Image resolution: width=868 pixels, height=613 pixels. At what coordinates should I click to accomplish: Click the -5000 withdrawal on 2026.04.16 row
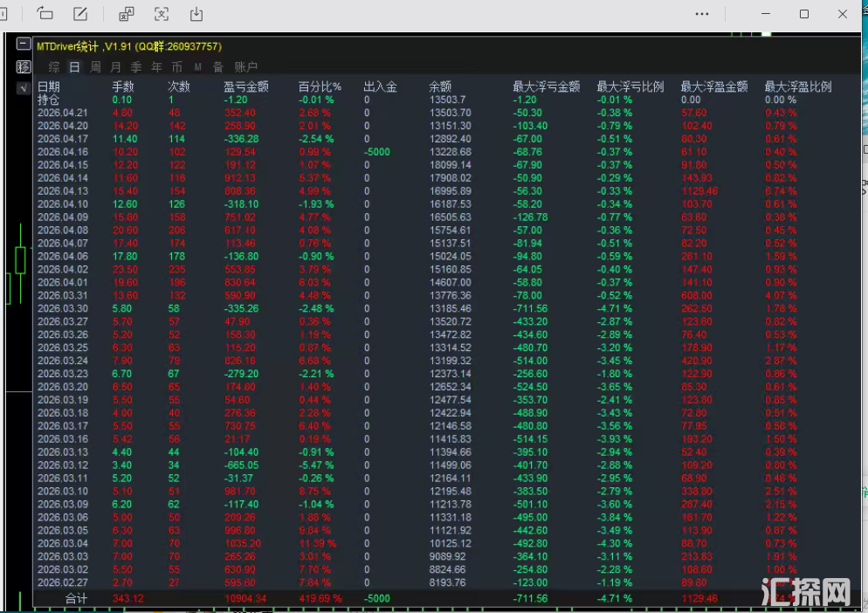tap(377, 152)
